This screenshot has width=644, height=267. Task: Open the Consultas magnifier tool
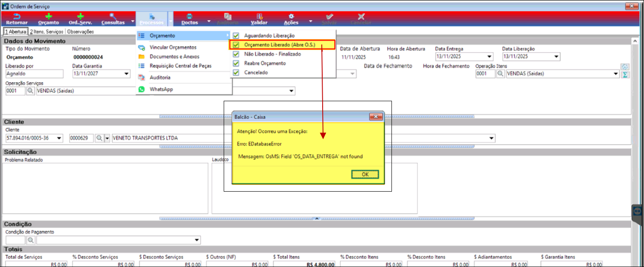pos(113,16)
